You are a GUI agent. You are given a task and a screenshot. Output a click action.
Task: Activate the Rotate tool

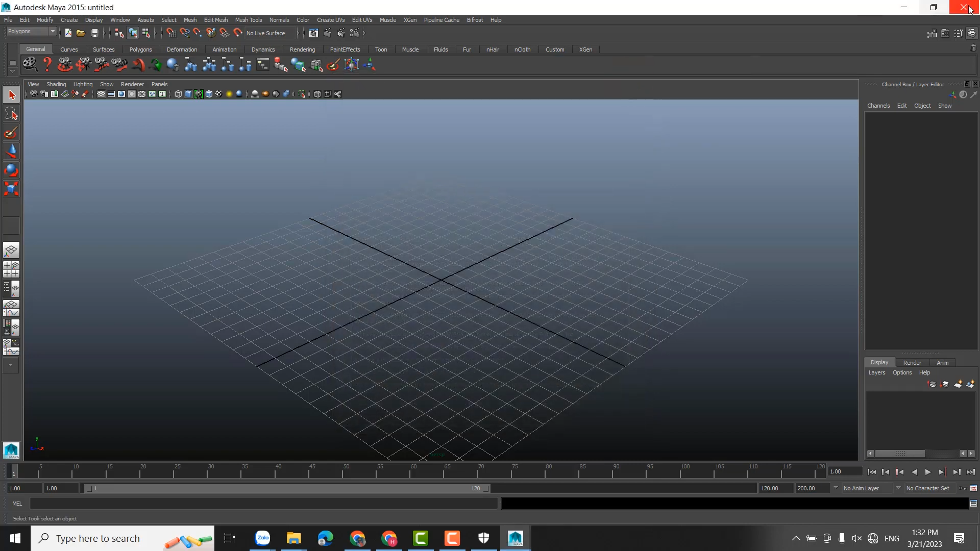[11, 170]
